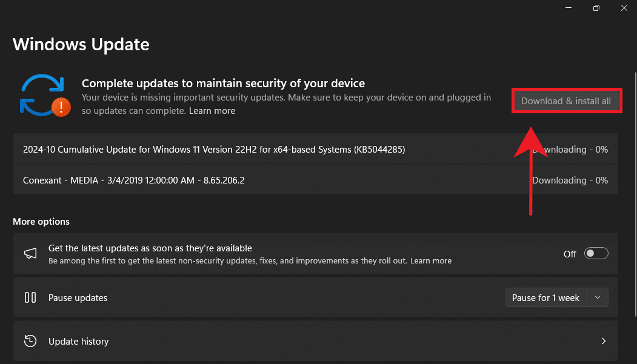
Task: Click the clock icon beside Update history
Action: coord(30,341)
